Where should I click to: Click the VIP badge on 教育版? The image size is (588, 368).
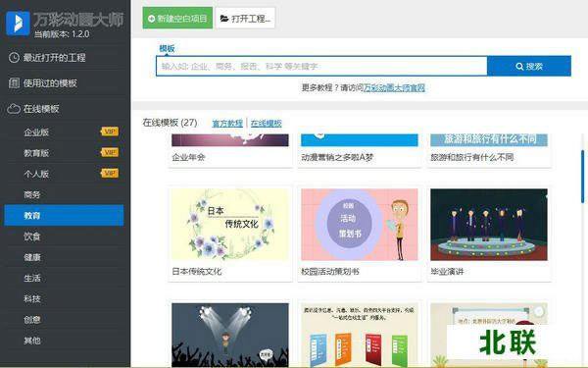click(110, 152)
